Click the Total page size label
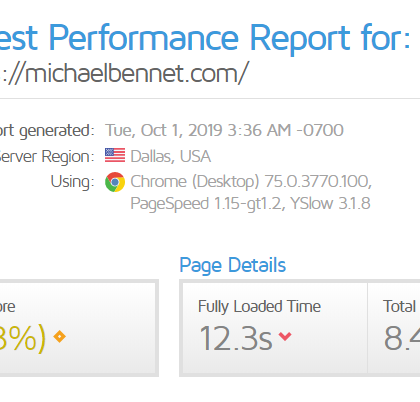This screenshot has height=402, width=420. tap(401, 306)
